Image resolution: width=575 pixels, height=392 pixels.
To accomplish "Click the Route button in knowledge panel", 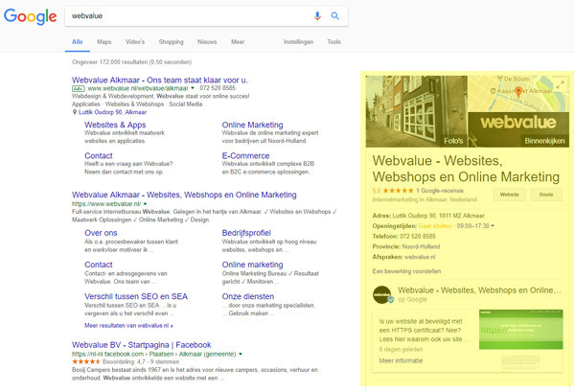I will (x=546, y=195).
